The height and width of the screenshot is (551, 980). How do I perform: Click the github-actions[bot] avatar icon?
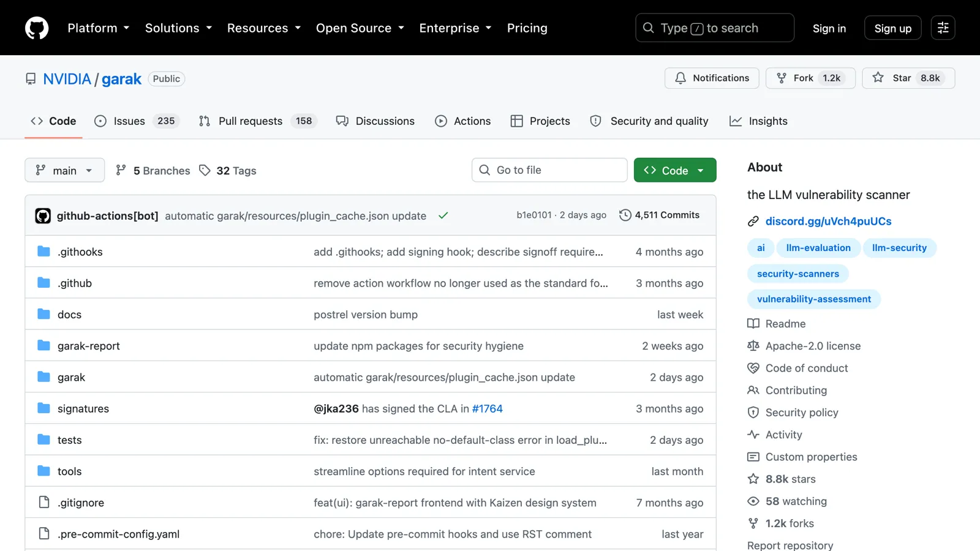point(43,216)
